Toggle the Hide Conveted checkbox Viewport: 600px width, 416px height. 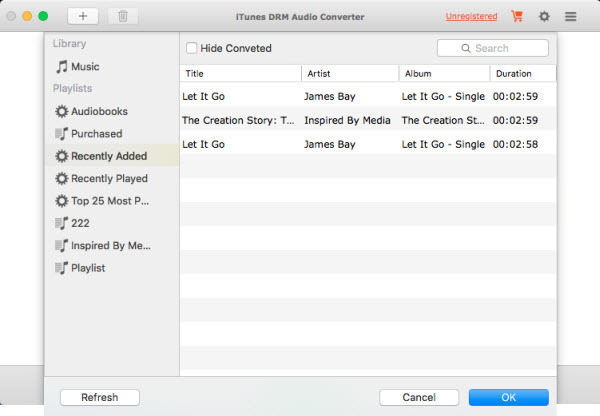pyautogui.click(x=191, y=48)
